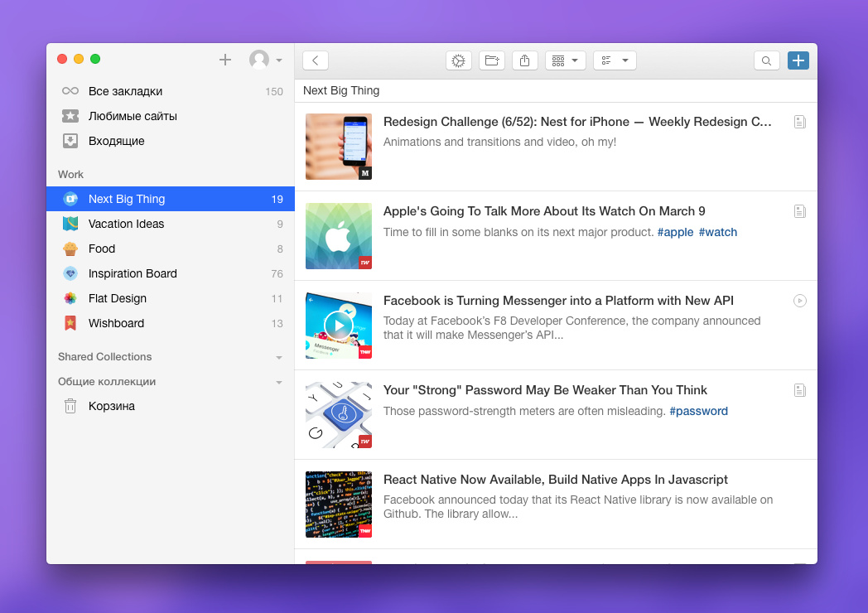Open the Redesign Challenge Nest for iPhone title

[577, 122]
